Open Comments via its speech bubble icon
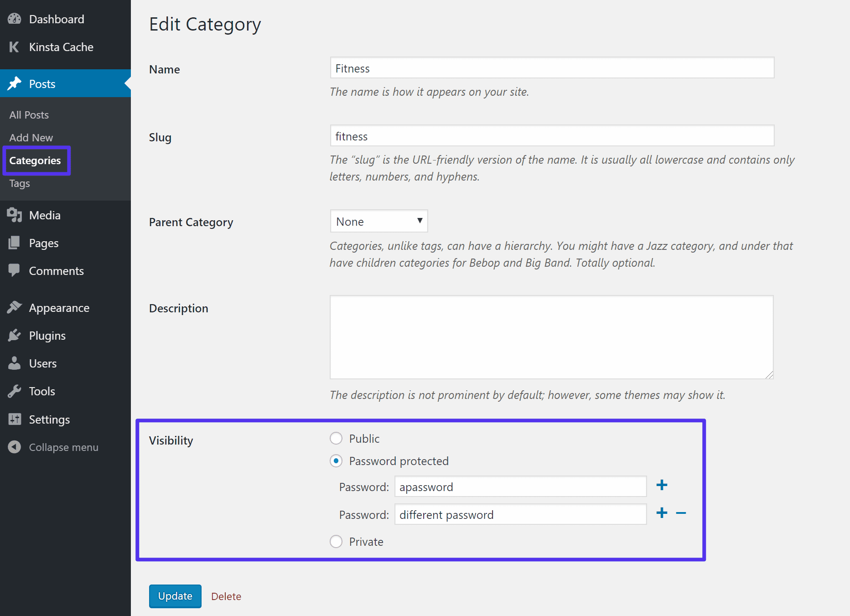The width and height of the screenshot is (850, 616). point(14,270)
